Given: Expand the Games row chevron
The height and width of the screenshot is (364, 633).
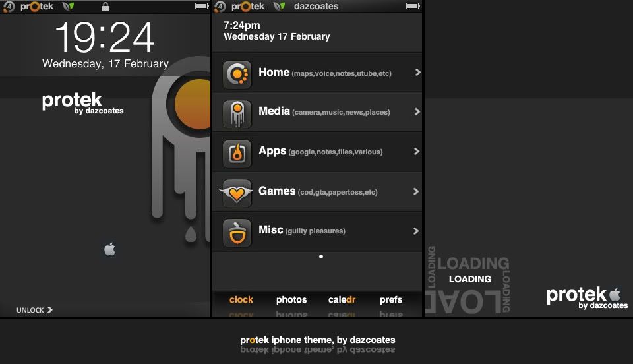Looking at the screenshot, I should (x=416, y=191).
